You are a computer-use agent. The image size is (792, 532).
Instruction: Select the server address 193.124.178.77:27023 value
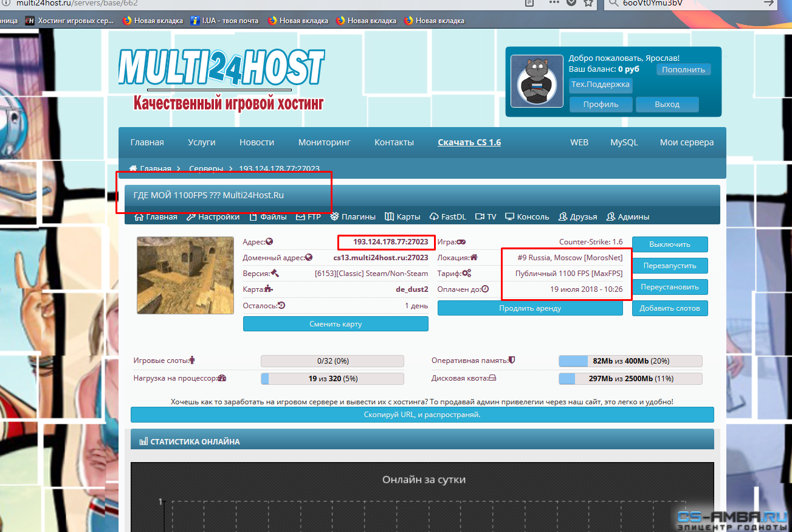[390, 242]
